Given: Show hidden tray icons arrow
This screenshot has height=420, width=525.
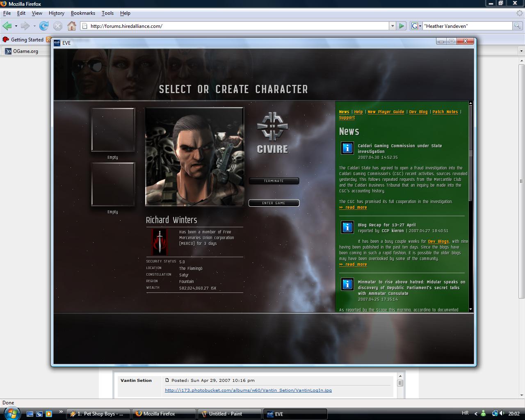Looking at the screenshot, I should click(476, 414).
